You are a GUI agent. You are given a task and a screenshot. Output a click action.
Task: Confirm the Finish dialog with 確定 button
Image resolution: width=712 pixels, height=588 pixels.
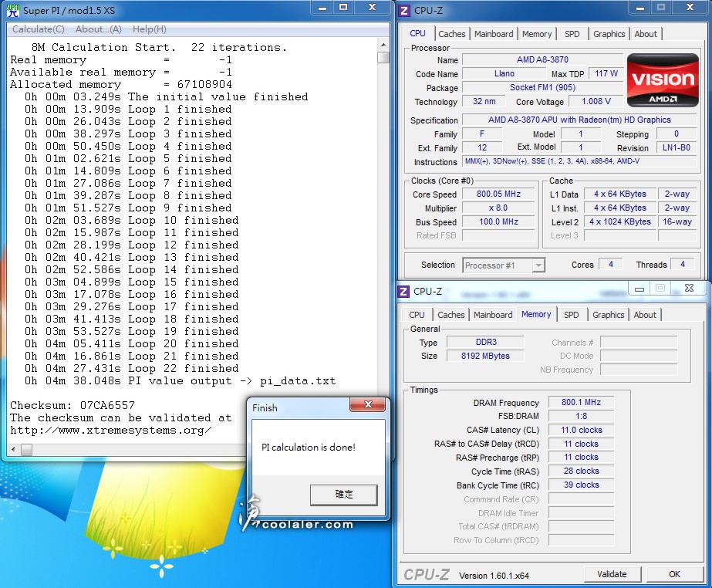pos(344,495)
